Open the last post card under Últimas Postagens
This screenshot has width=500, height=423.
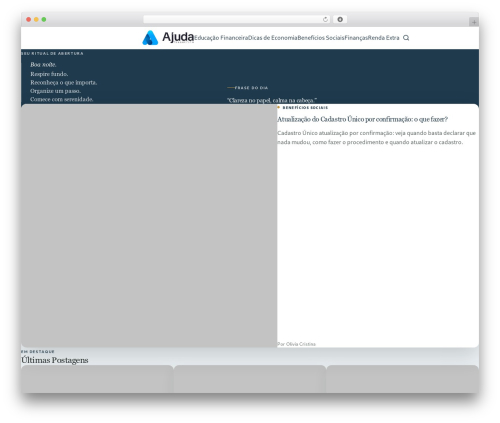coord(402,379)
